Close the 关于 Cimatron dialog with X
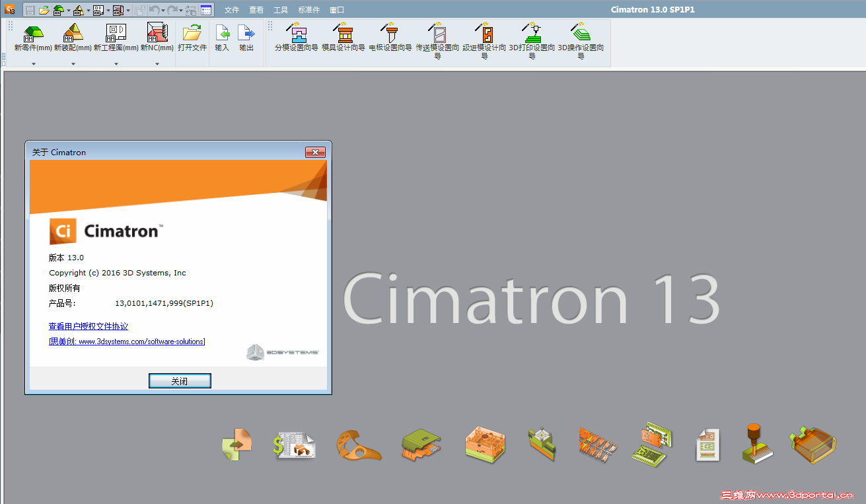The width and height of the screenshot is (866, 504). pos(315,153)
